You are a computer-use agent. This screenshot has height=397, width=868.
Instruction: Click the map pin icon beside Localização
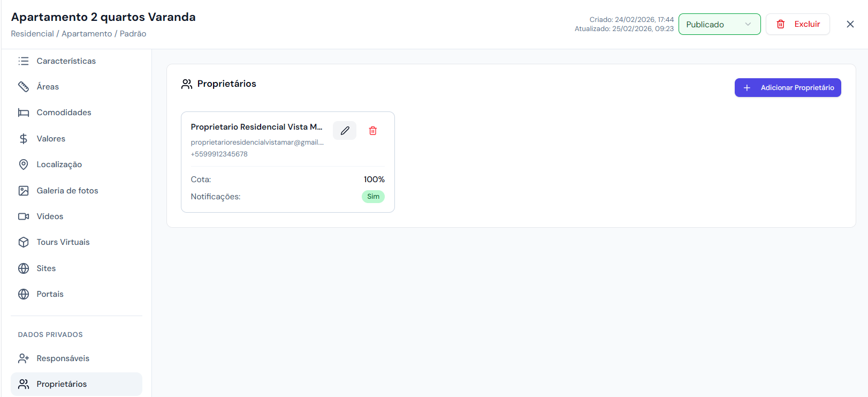tap(24, 164)
